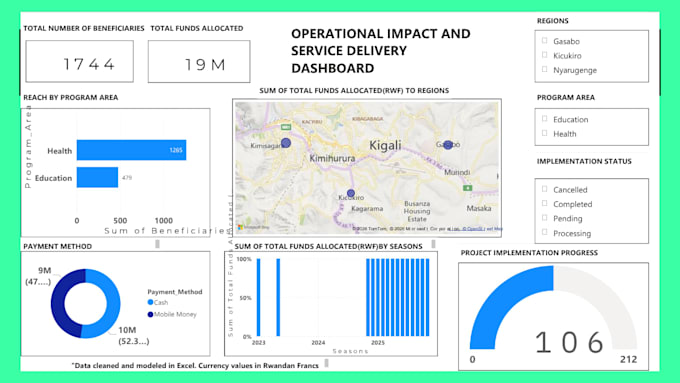Viewport: 680px width, 383px height.
Task: Click the 2025 season axis label
Action: (x=378, y=343)
